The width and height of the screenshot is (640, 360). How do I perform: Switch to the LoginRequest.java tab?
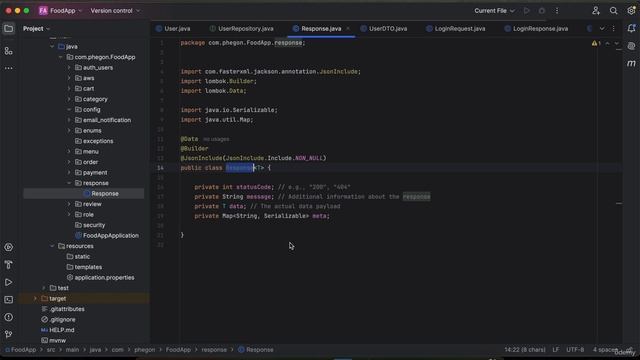(456, 29)
